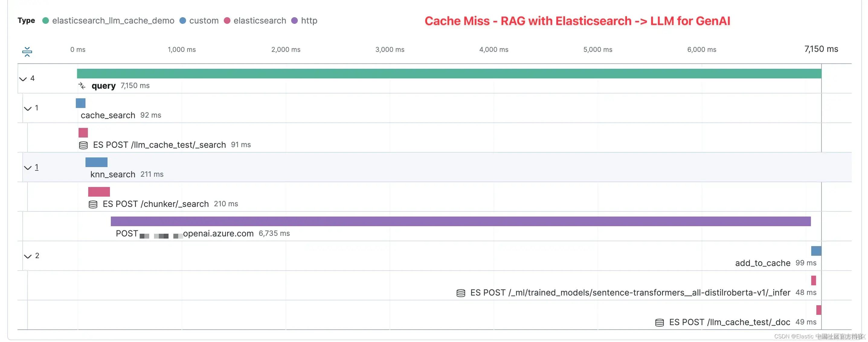Click the collapse-all spans icon
This screenshot has width=868, height=342.
click(27, 52)
